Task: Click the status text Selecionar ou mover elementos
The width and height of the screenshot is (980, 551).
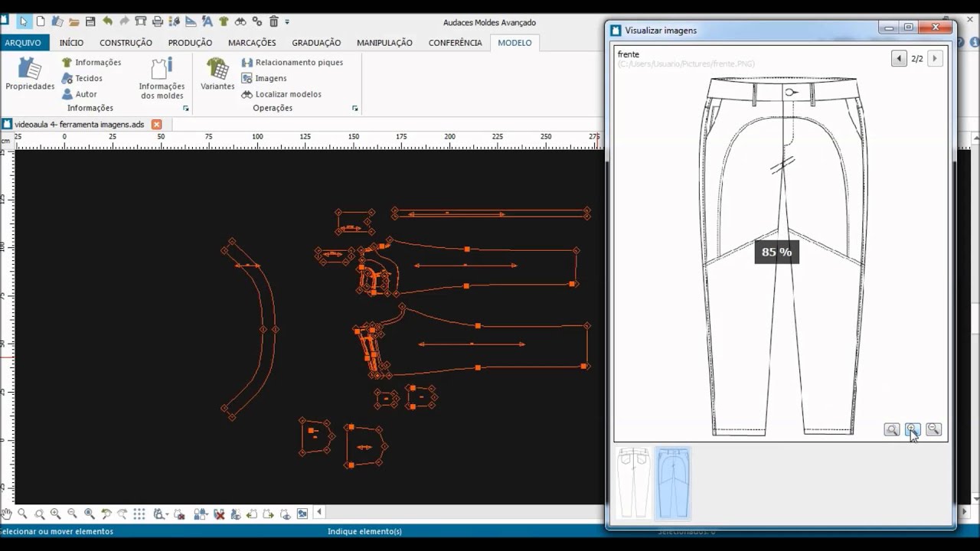Action: pyautogui.click(x=57, y=531)
